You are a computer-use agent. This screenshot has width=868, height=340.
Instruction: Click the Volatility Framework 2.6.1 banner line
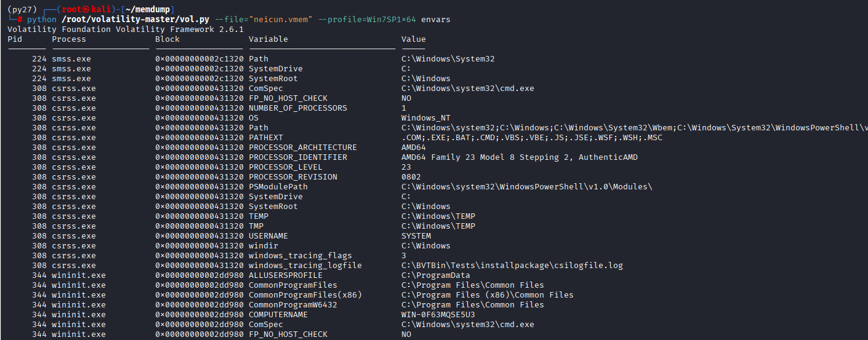pos(126,30)
